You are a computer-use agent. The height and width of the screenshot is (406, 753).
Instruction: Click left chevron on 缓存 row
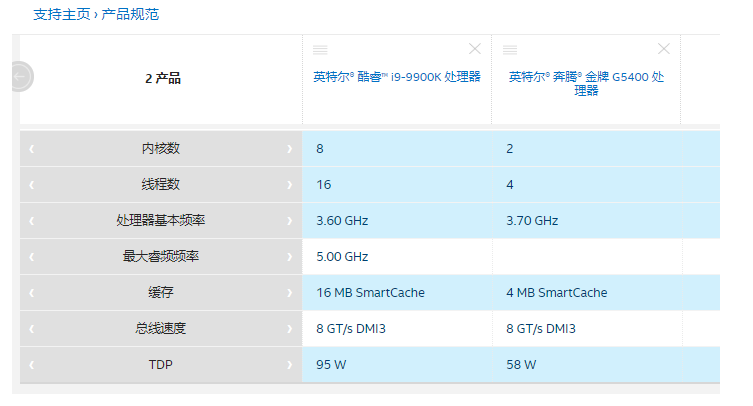tap(32, 293)
